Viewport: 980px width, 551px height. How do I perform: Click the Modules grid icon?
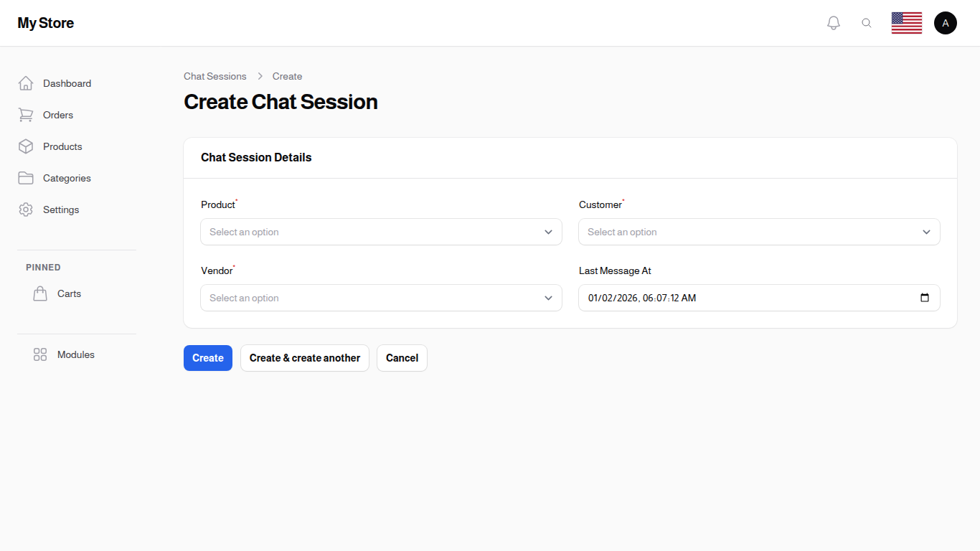click(x=40, y=354)
